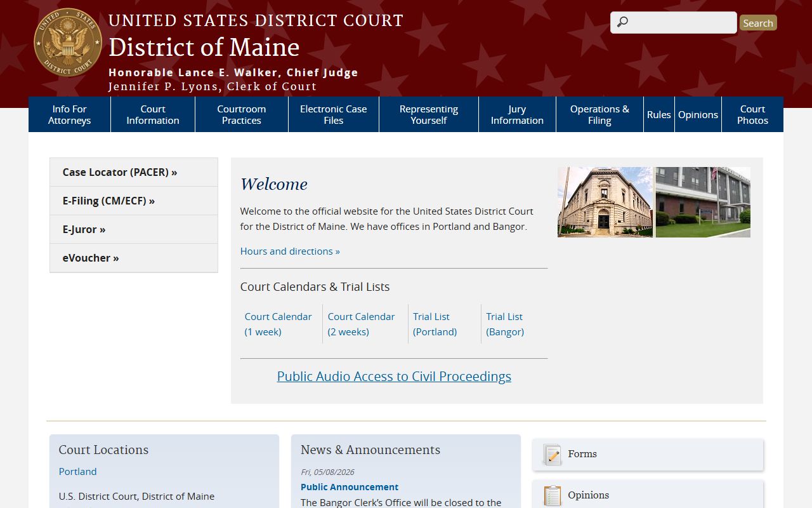Open the Public Announcement news item

click(350, 487)
